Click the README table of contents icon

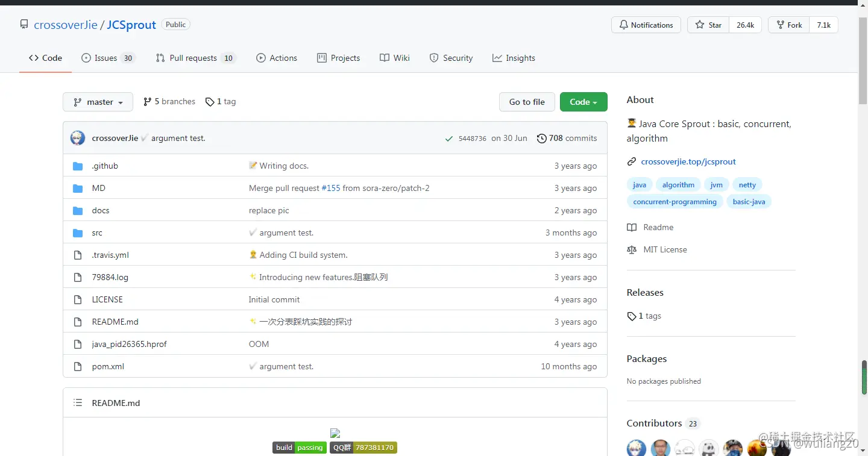[78, 402]
